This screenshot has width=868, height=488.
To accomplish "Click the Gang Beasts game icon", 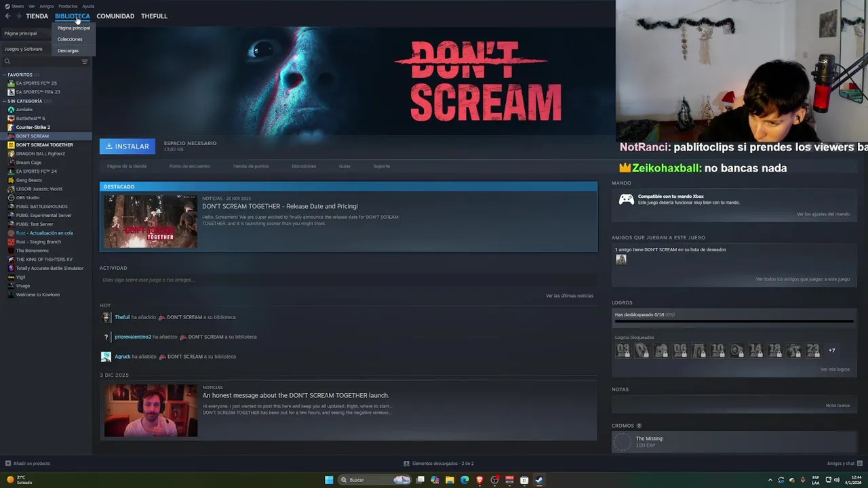I will click(11, 180).
